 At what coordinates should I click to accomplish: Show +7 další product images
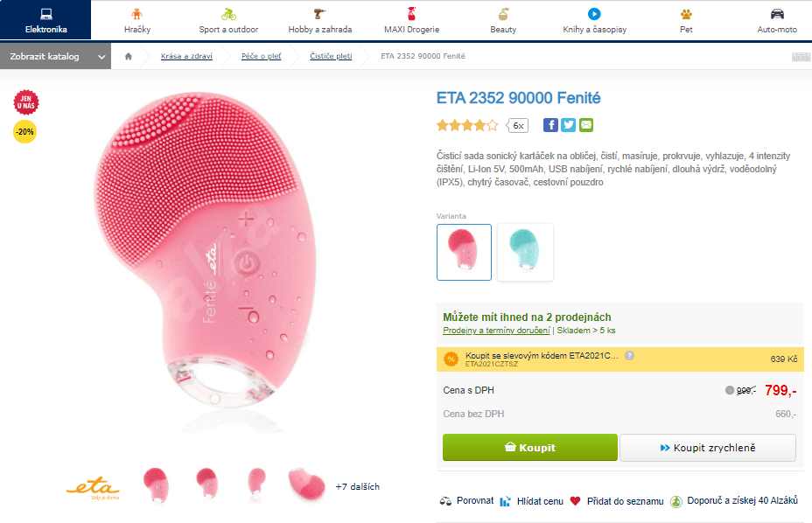[x=357, y=486]
